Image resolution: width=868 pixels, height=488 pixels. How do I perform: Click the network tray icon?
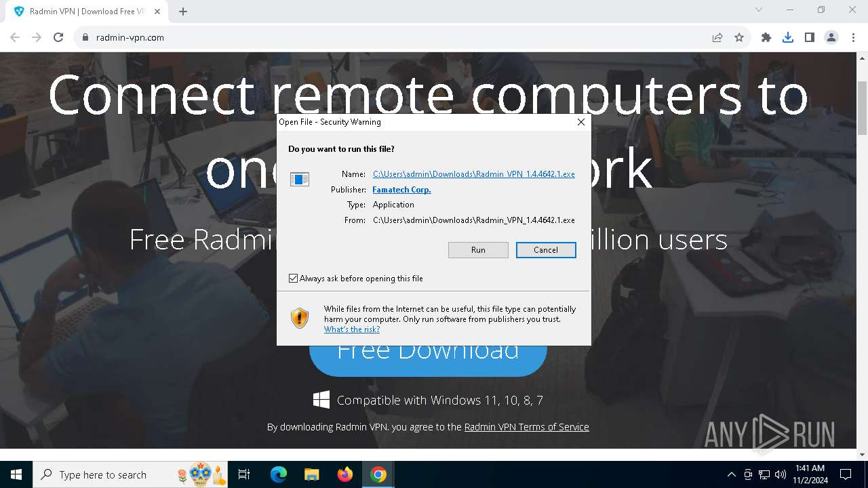tap(764, 474)
